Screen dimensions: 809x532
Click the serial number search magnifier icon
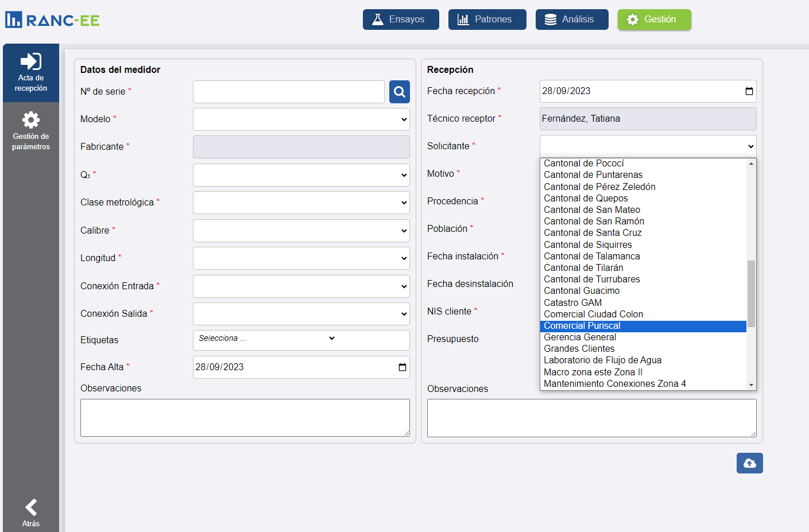click(399, 92)
